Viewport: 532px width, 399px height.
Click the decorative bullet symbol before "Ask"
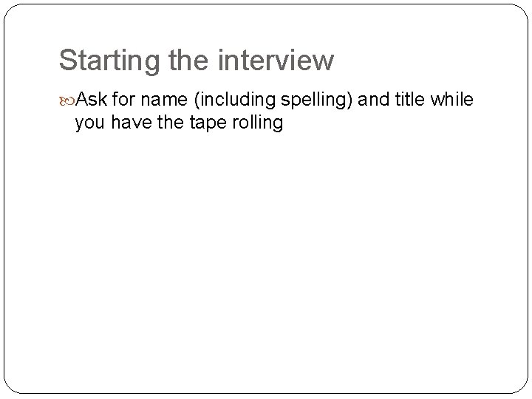point(66,101)
